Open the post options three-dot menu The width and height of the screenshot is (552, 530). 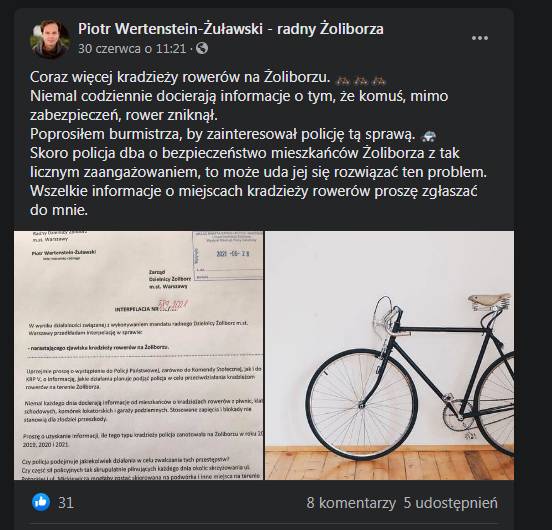[479, 38]
